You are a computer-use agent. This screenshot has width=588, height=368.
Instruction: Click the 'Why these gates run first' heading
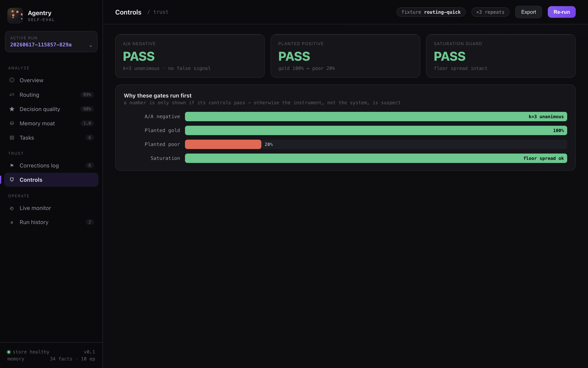point(158,96)
